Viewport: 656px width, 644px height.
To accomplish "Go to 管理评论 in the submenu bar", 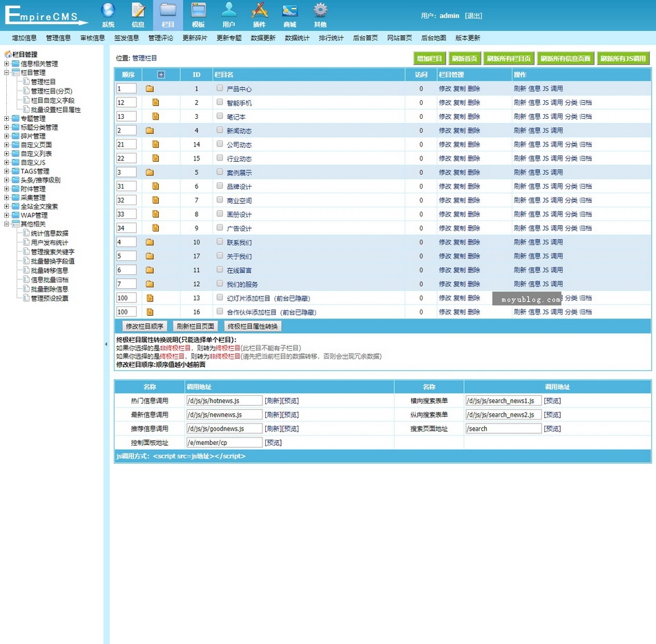I will coord(161,38).
